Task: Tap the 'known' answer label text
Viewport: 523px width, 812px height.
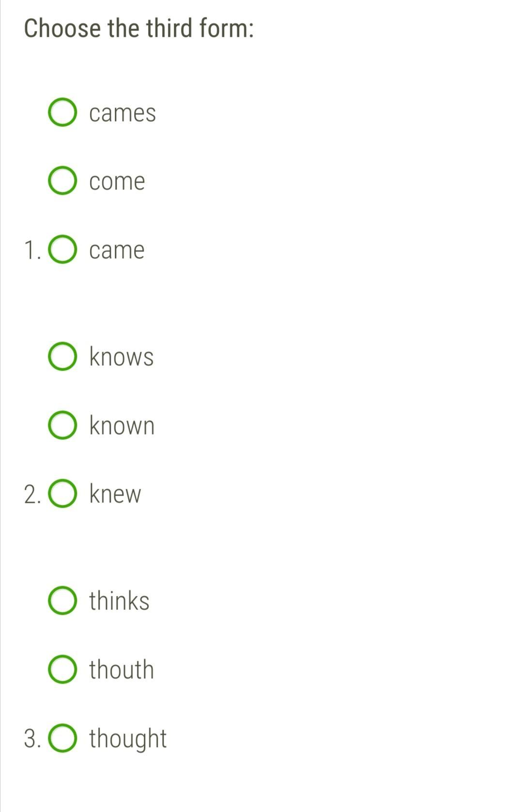Action: (122, 426)
